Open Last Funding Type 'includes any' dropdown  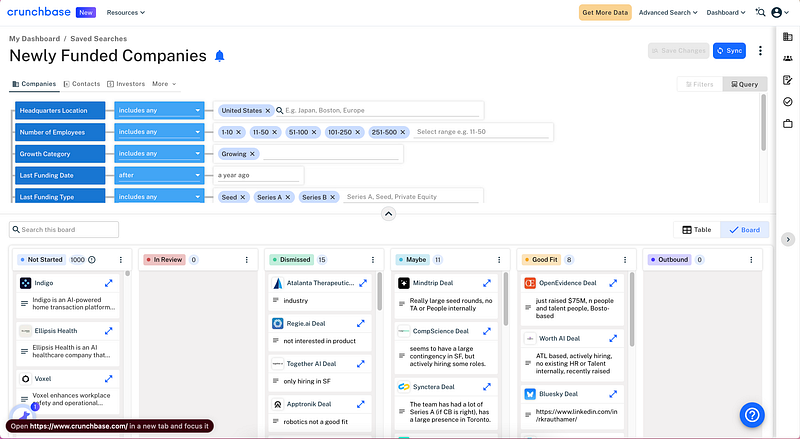click(159, 197)
